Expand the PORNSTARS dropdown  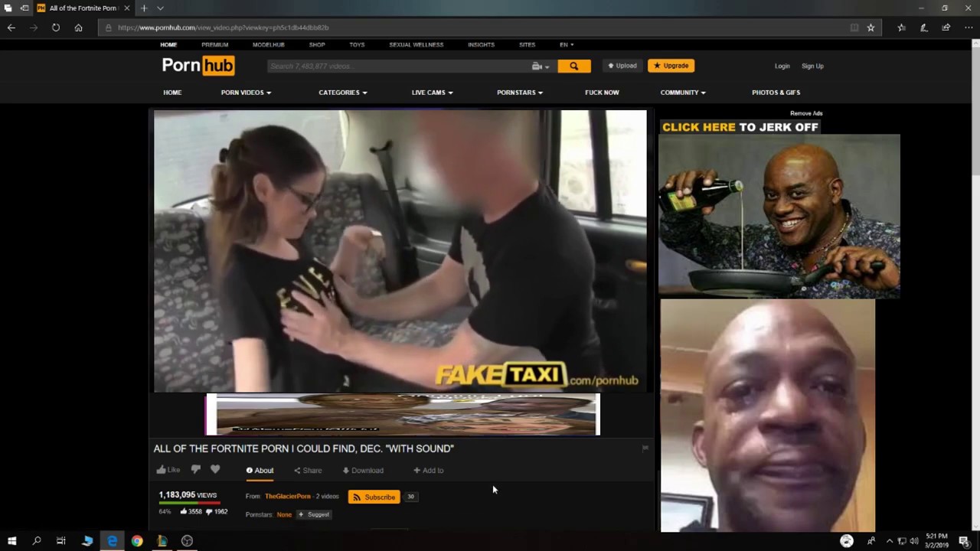[x=520, y=93]
